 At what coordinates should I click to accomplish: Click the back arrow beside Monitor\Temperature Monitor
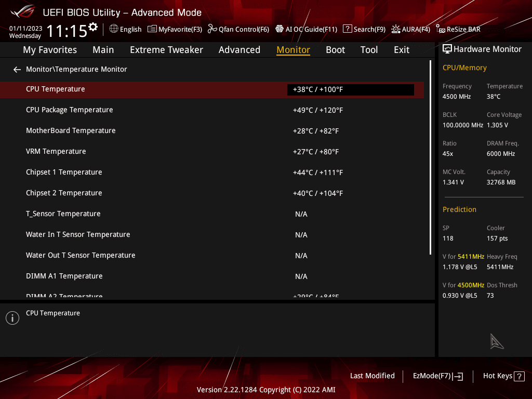tap(17, 70)
